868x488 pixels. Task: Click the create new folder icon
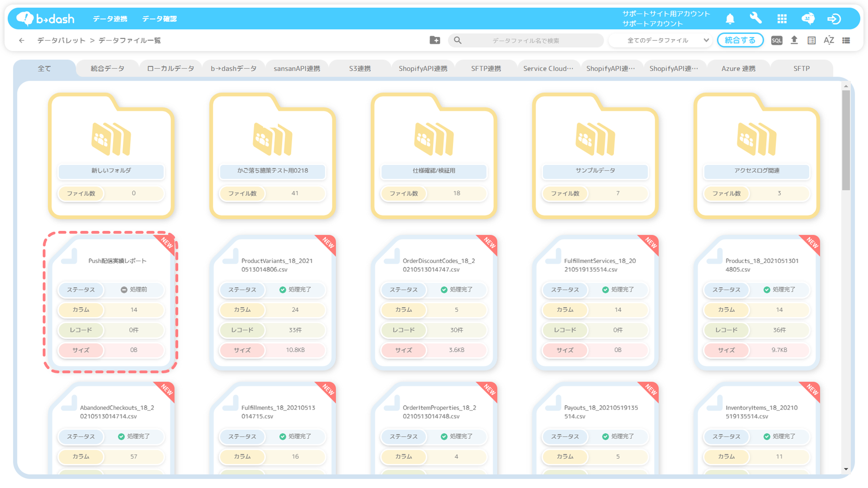[434, 40]
